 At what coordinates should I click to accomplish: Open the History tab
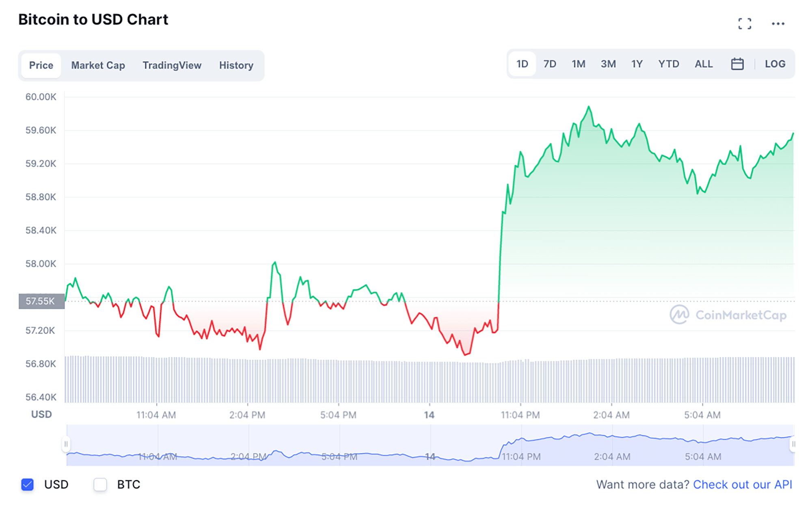coord(236,65)
